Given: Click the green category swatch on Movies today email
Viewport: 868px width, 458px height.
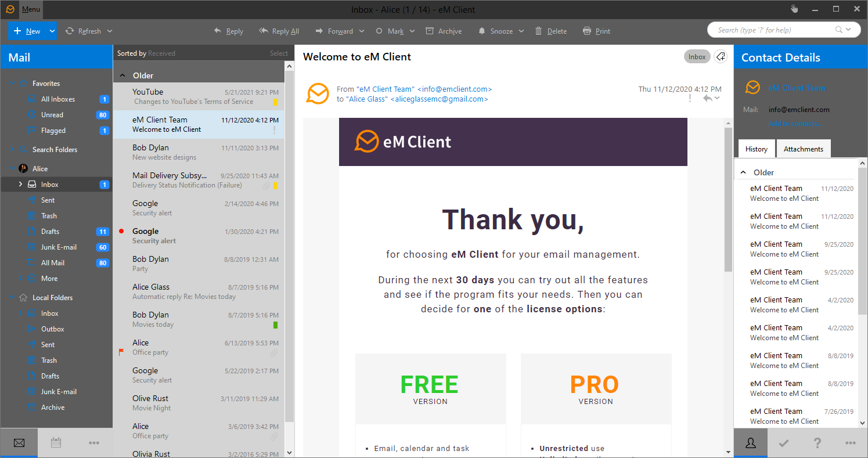Looking at the screenshot, I should 275,325.
